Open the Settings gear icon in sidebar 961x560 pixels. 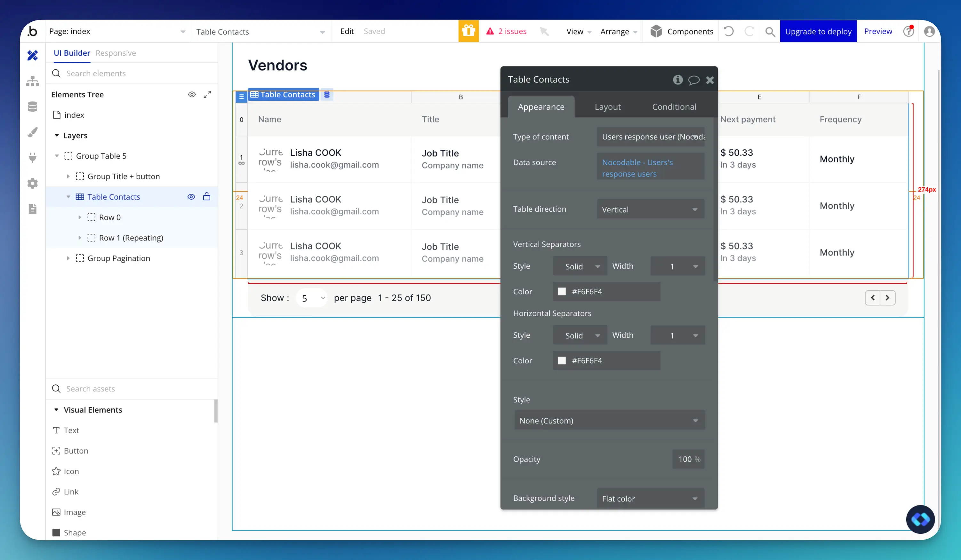pos(33,183)
